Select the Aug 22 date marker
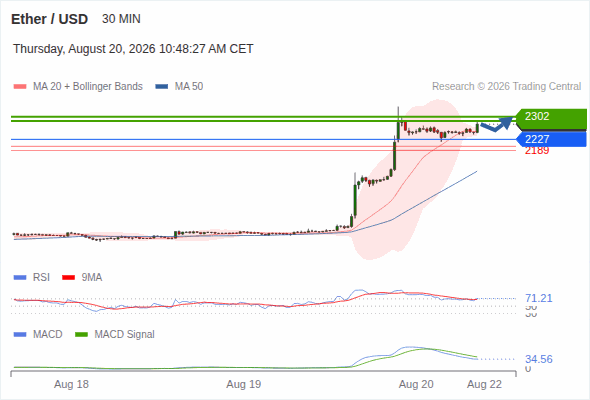 point(484,384)
